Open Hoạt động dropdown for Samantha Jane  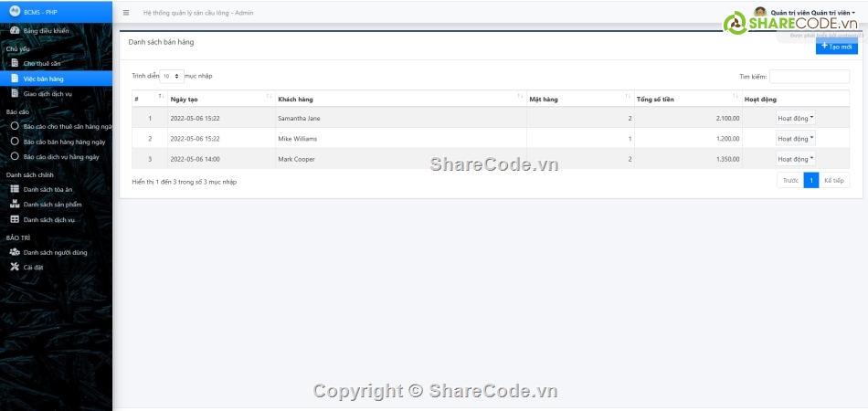795,118
